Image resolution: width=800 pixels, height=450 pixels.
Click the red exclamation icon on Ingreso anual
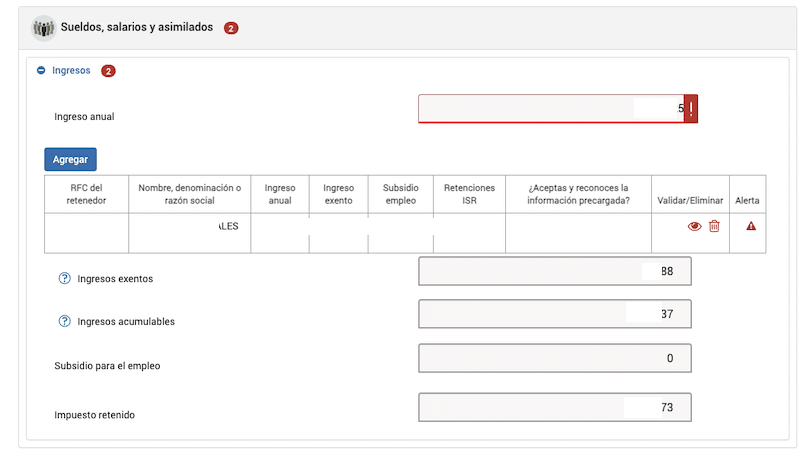coord(691,109)
